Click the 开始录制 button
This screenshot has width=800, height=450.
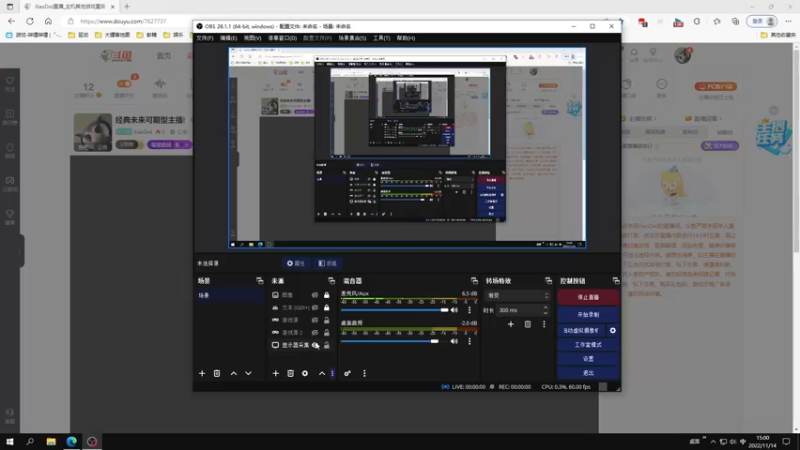[x=588, y=314]
